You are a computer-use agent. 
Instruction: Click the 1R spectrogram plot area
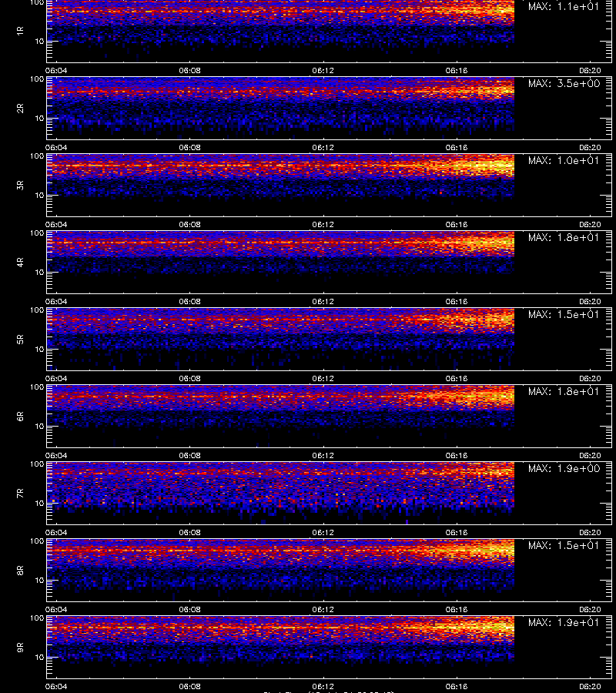pos(329,31)
